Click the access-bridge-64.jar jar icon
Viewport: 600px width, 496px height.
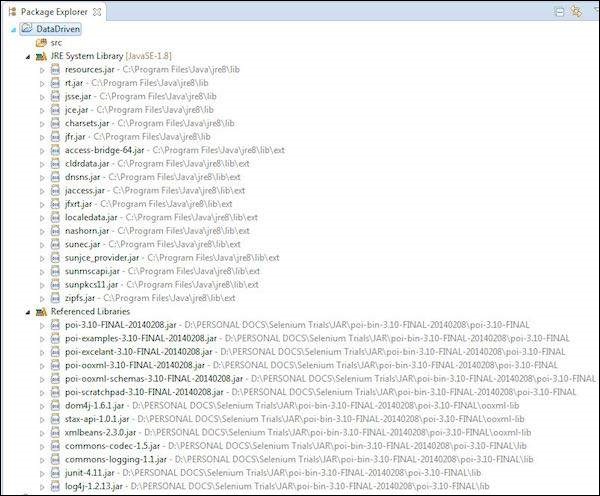coord(55,150)
